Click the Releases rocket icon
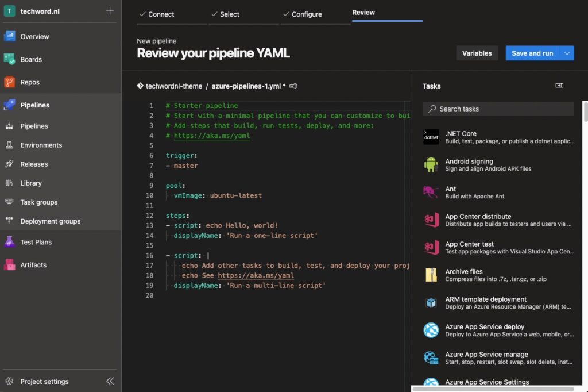 pyautogui.click(x=9, y=164)
